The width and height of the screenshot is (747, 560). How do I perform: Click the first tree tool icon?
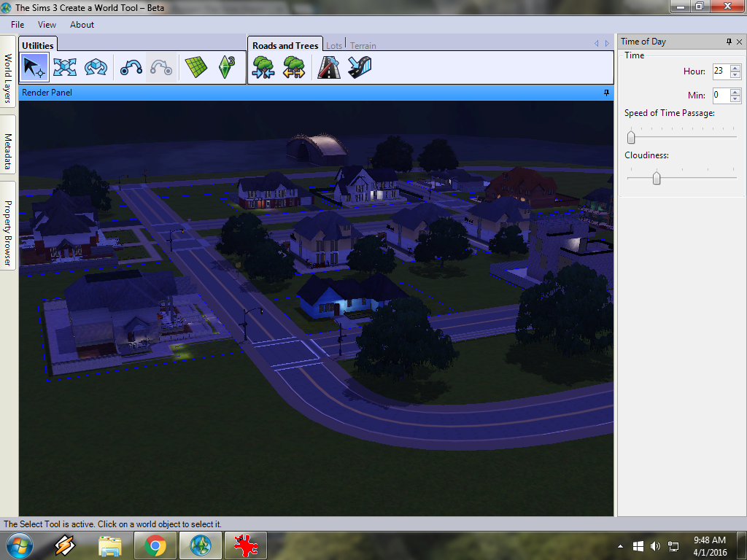pyautogui.click(x=263, y=68)
